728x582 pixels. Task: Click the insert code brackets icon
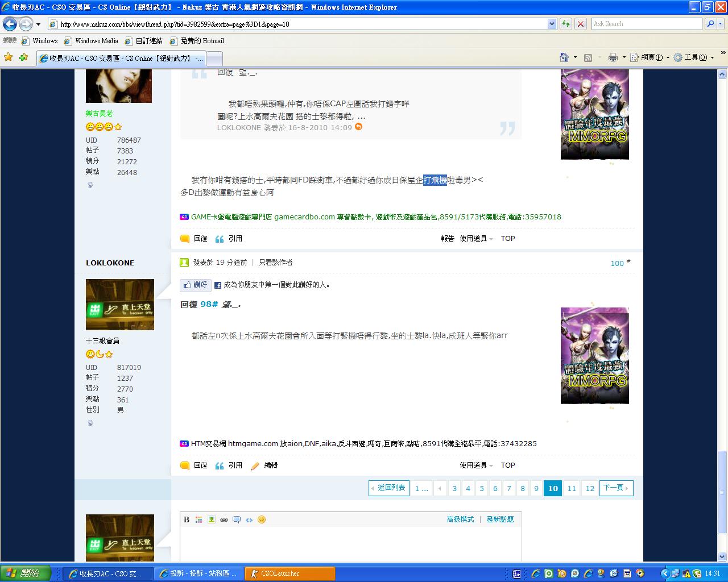(249, 519)
